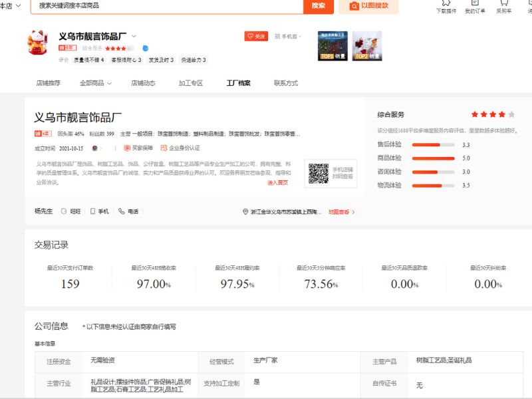Screen dimensions: 532x399
Task: Click the 发货及时 3 review tag
Action: [161, 60]
